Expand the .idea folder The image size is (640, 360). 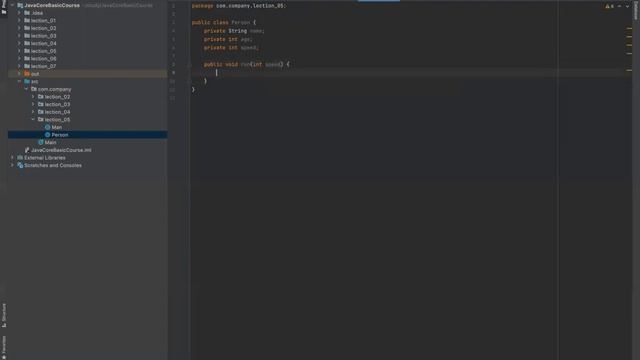[19, 13]
